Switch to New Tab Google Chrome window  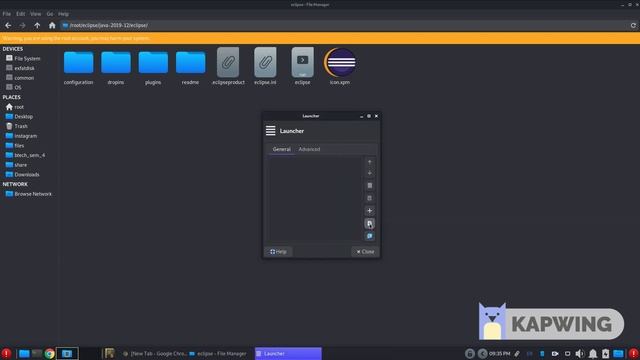155,353
